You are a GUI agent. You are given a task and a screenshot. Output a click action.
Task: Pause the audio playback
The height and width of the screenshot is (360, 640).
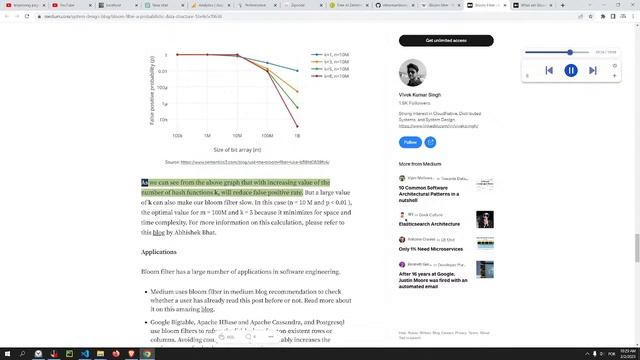pos(571,70)
